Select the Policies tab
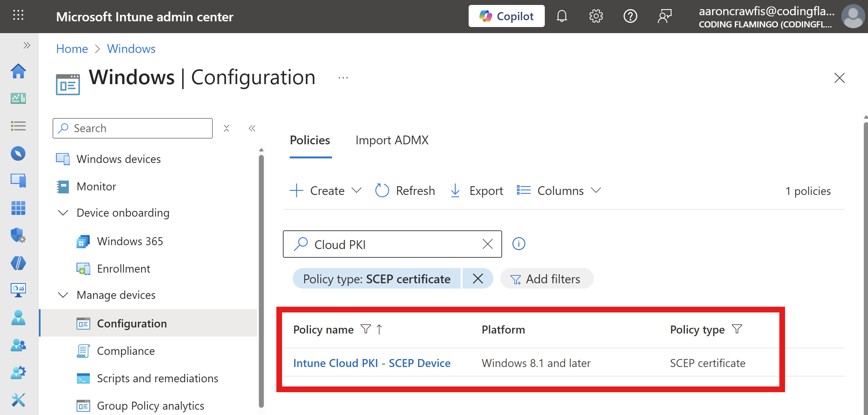Viewport: 868px width, 415px height. (310, 140)
